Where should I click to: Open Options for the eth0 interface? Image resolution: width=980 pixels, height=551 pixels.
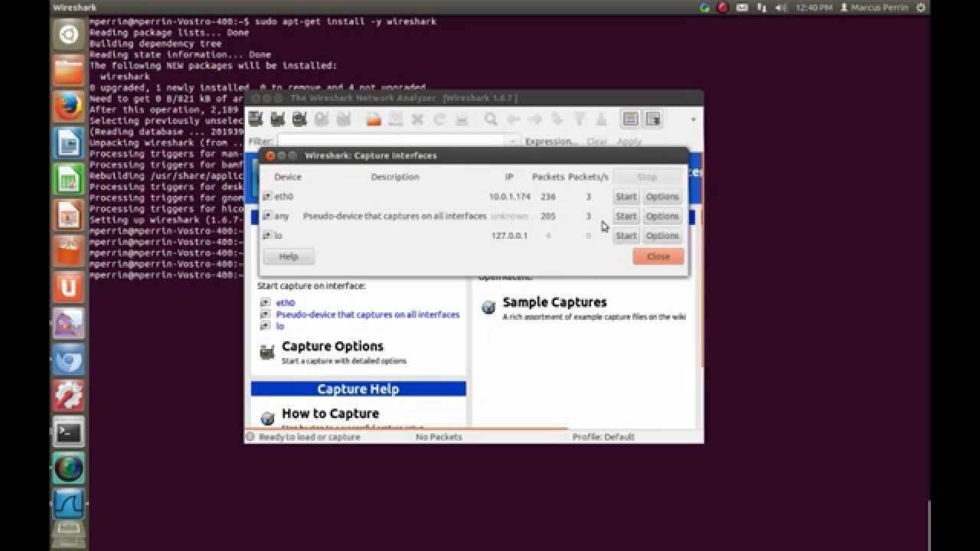662,197
